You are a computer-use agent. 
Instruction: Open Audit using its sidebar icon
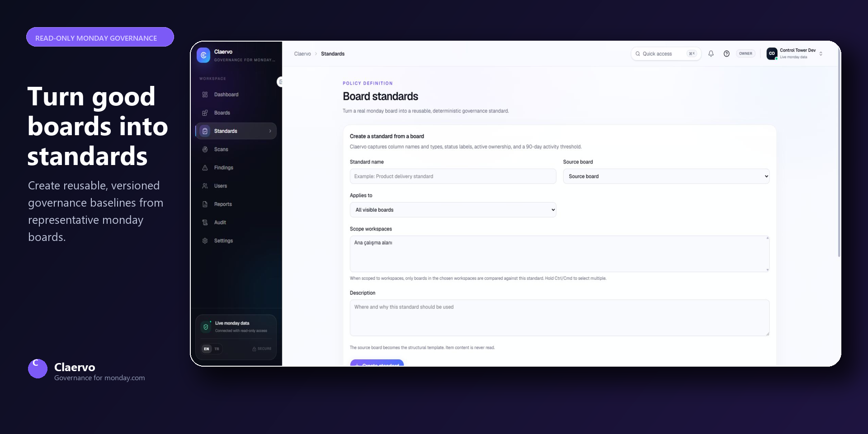205,222
